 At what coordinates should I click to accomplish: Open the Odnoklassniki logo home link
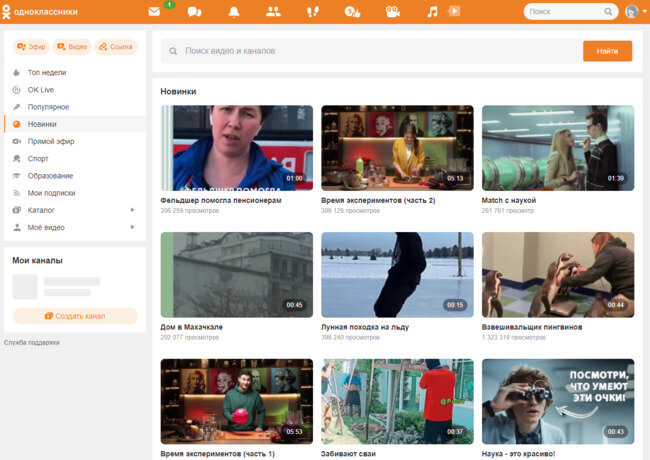[x=40, y=12]
